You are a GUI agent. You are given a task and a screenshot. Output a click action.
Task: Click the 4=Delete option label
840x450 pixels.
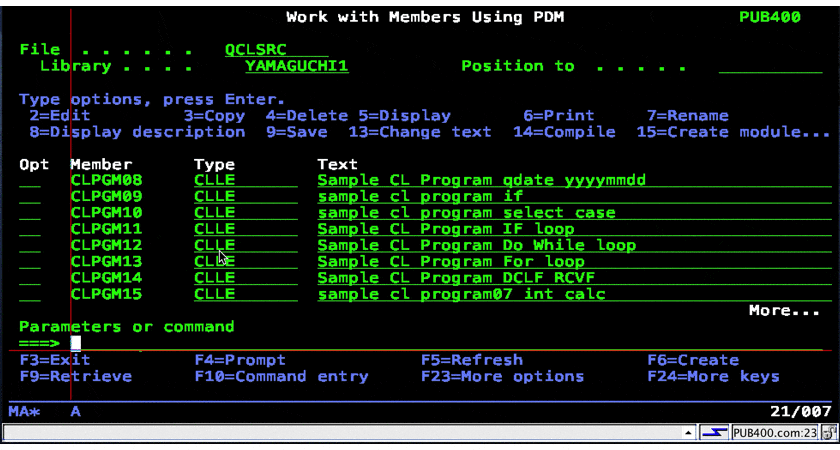(x=307, y=116)
